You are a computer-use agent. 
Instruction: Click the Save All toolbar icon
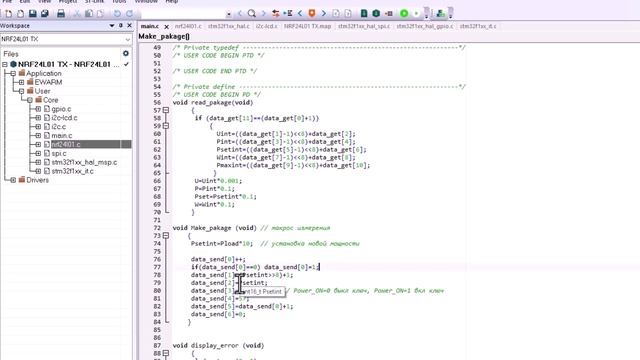click(x=44, y=13)
